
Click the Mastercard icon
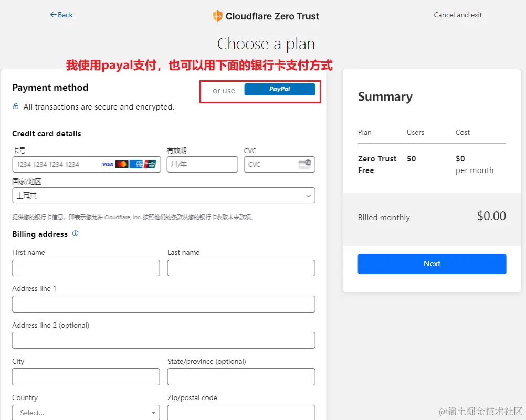(x=122, y=164)
